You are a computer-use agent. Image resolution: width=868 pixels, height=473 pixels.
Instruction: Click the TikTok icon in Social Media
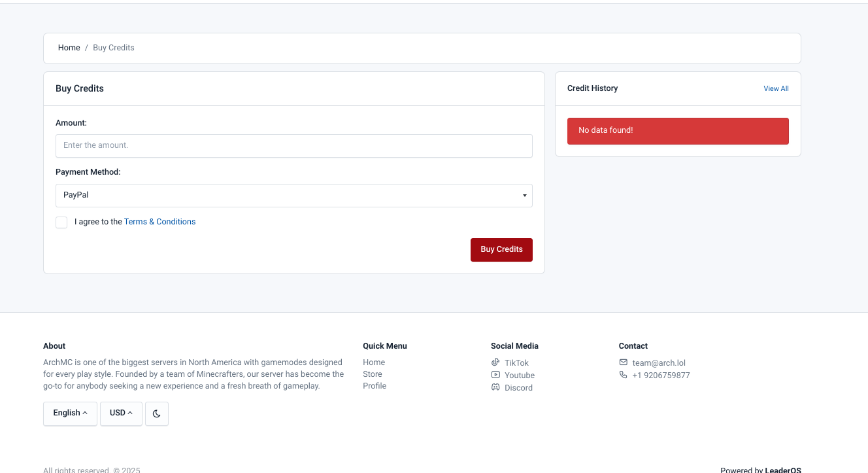tap(495, 362)
